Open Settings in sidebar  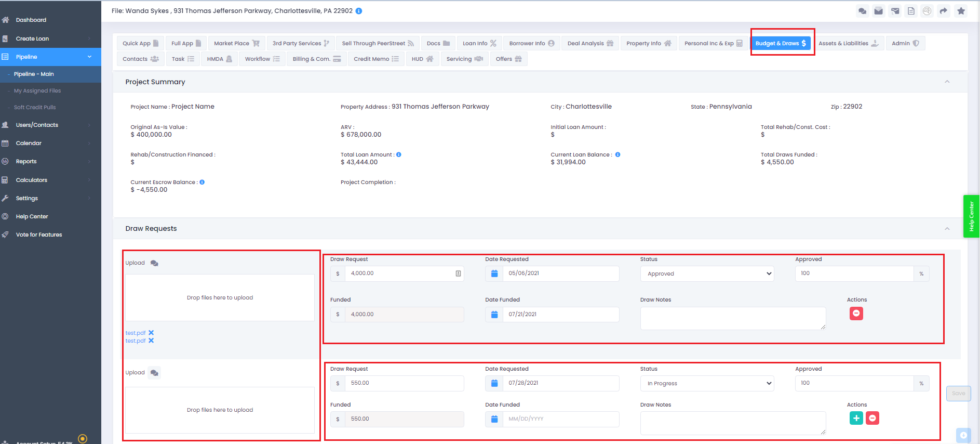click(x=27, y=198)
